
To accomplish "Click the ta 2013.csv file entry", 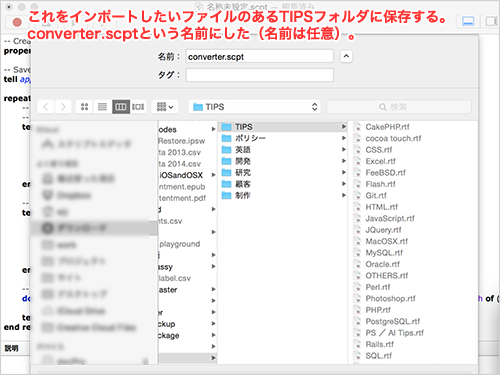I will 179,152.
